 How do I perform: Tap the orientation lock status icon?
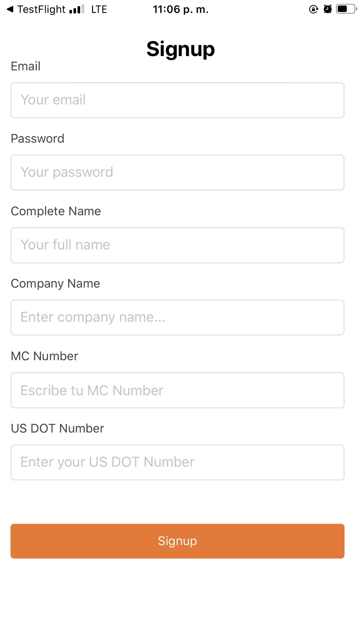point(313,9)
